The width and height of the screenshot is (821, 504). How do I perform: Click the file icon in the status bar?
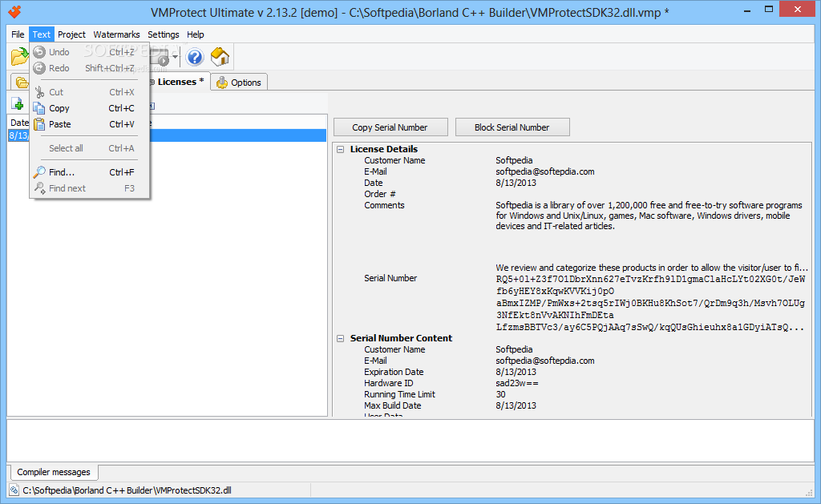[x=14, y=490]
